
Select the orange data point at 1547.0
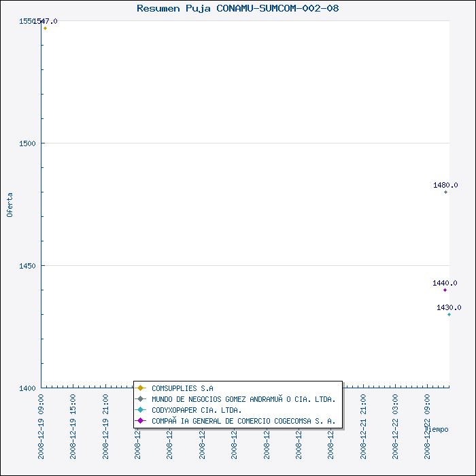[x=45, y=29]
